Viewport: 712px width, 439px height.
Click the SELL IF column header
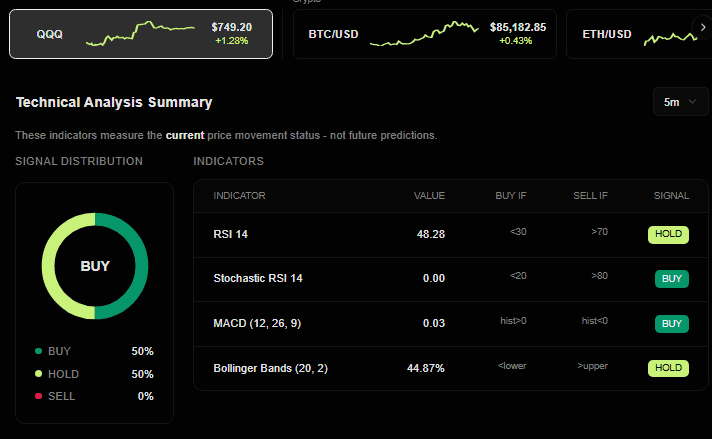(x=590, y=196)
